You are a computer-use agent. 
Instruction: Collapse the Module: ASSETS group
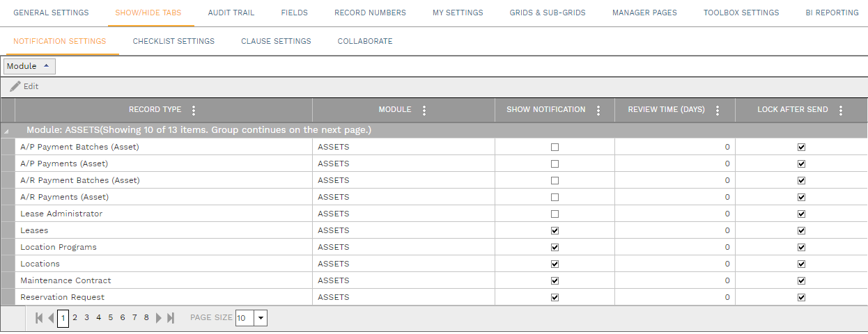point(7,130)
